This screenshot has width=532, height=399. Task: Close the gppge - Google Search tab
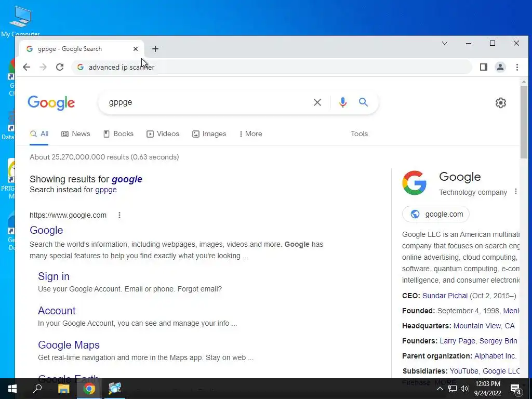136,49
